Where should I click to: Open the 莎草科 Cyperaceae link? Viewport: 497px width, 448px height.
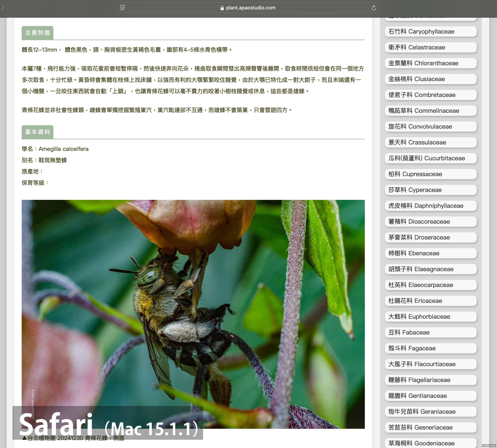tap(430, 190)
